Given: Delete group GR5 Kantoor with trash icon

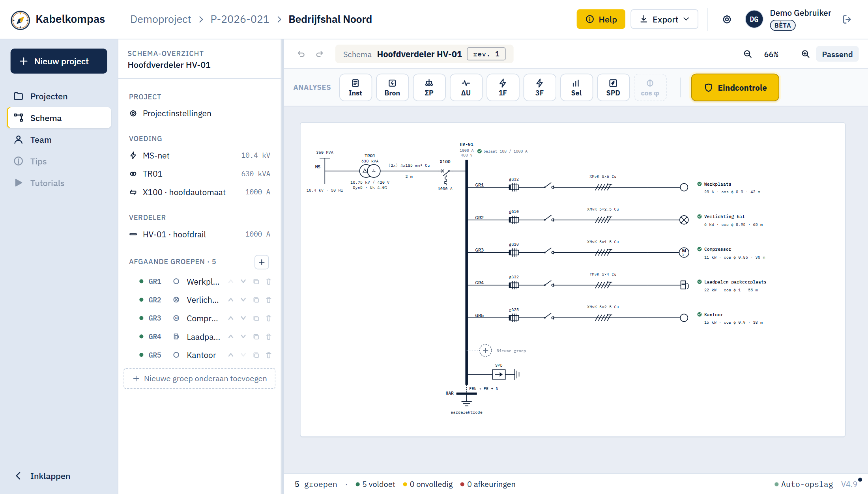Looking at the screenshot, I should pyautogui.click(x=269, y=355).
